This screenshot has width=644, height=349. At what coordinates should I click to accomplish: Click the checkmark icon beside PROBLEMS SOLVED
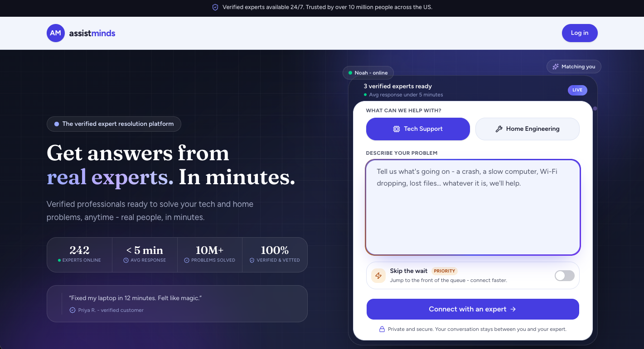coord(187,260)
